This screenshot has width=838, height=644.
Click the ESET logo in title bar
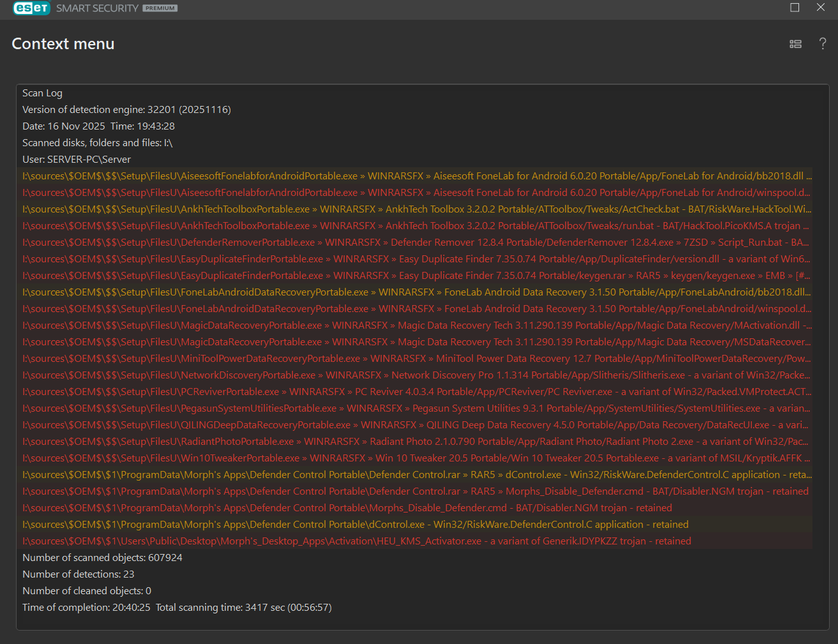[31, 8]
